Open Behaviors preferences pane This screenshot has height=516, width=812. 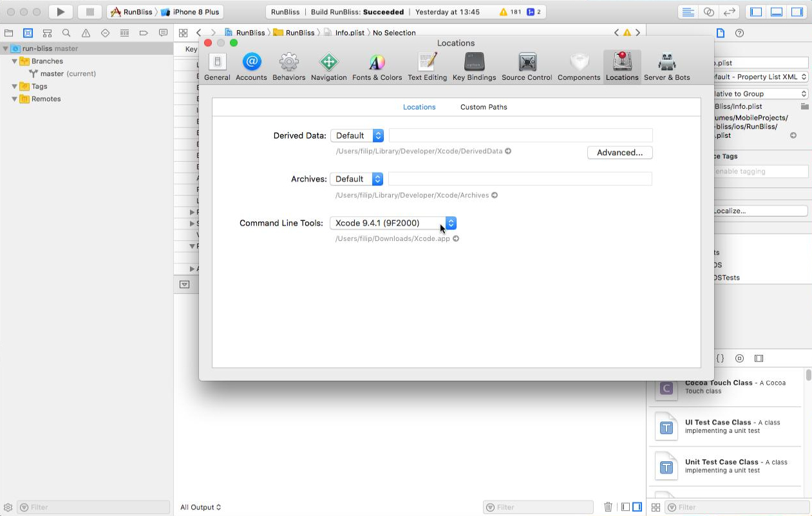pyautogui.click(x=288, y=67)
